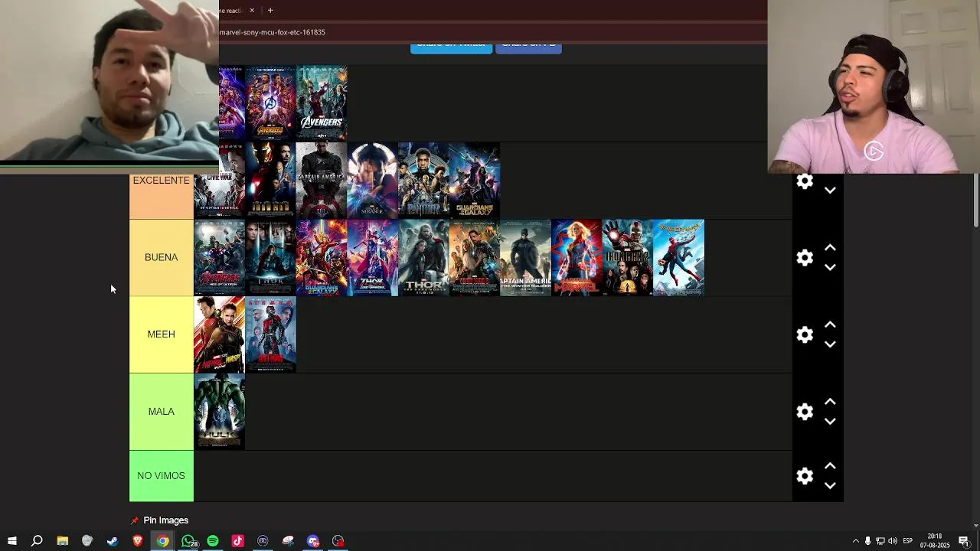Select Thor The Dark World poster
980x551 pixels.
(423, 258)
